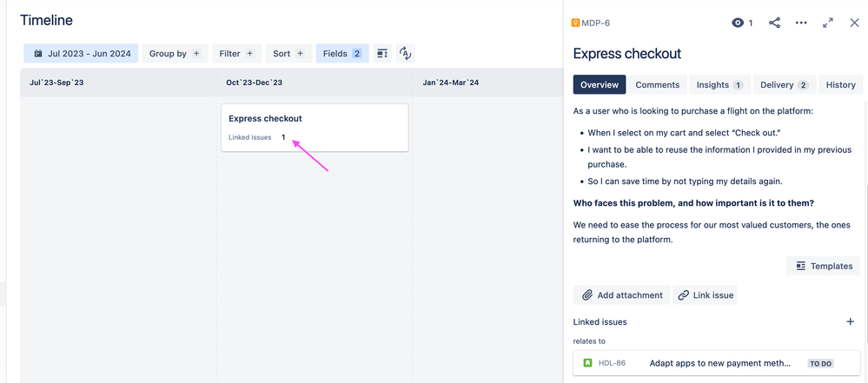Open the History tab
The width and height of the screenshot is (868, 383).
841,85
